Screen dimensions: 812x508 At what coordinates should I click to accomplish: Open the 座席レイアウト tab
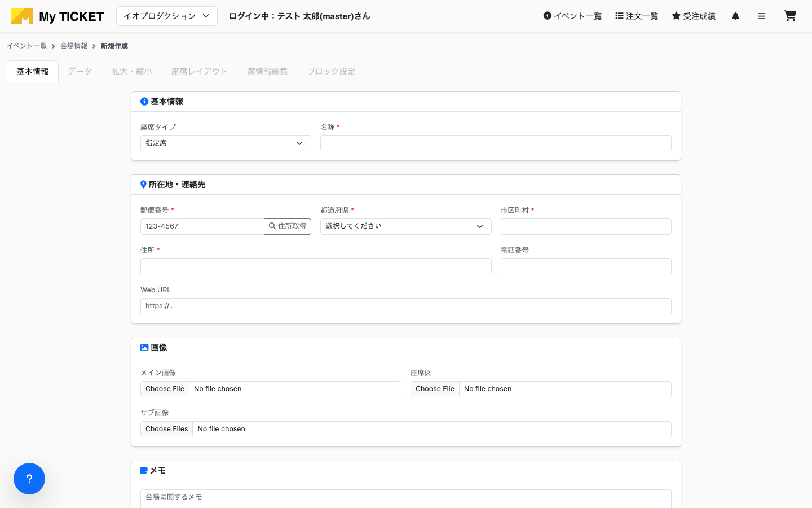200,72
